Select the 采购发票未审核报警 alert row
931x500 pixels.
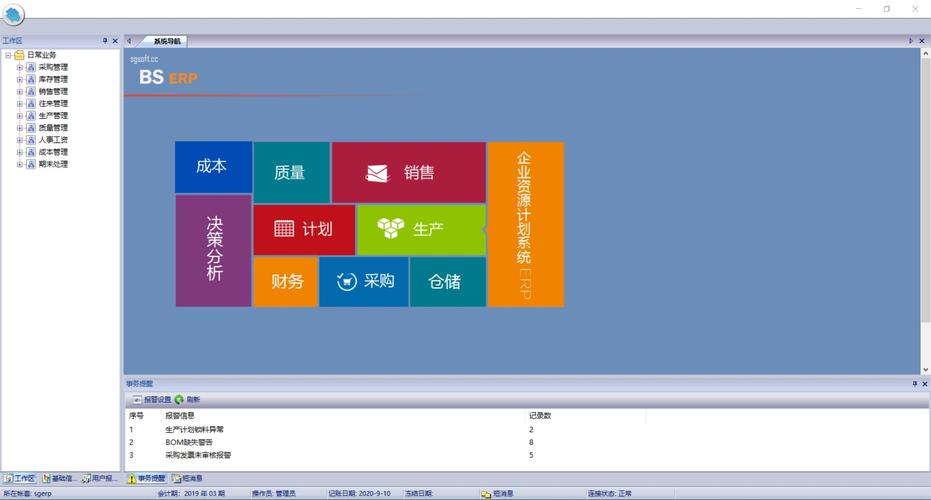(527, 455)
